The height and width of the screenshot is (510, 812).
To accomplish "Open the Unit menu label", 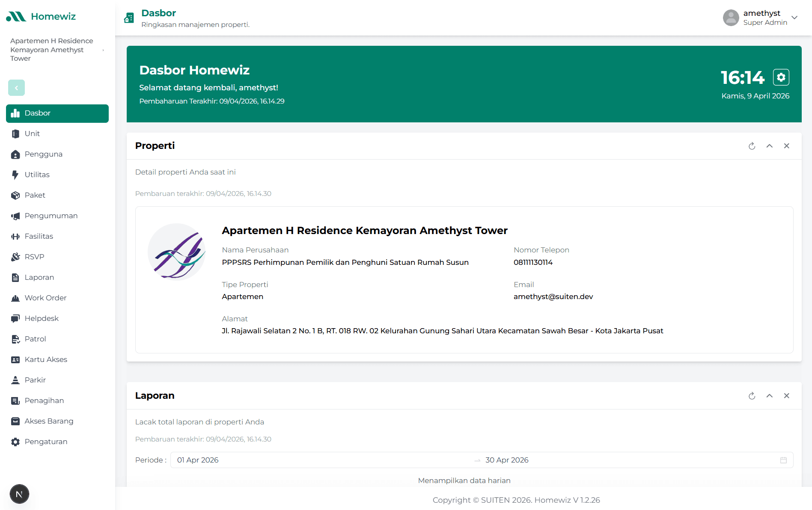I will point(32,133).
